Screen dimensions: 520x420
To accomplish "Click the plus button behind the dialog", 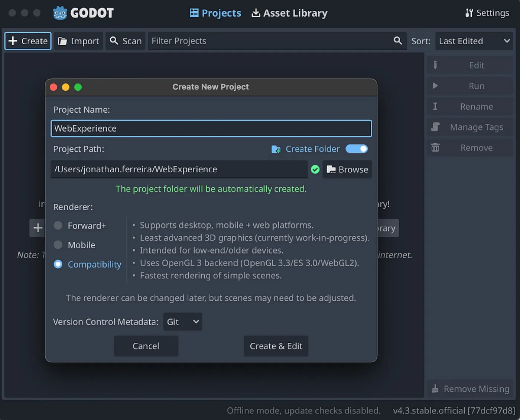I will pyautogui.click(x=38, y=228).
